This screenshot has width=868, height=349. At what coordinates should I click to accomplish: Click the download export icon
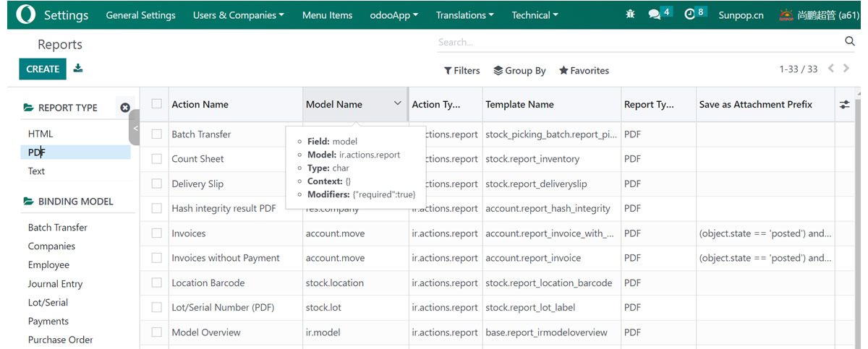78,69
